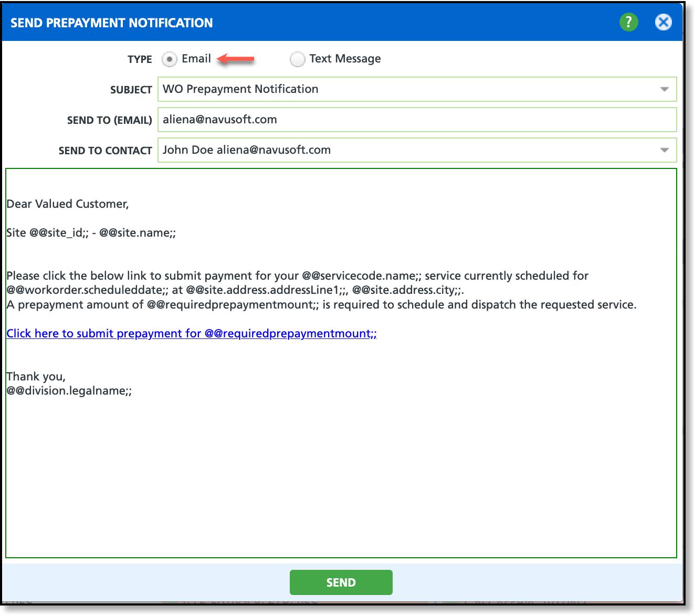
Task: Click the 'Site @@site_id;;' line in message
Action: click(91, 233)
